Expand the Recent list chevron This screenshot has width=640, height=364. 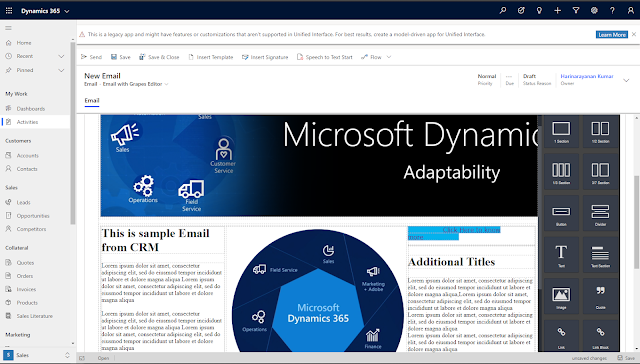point(61,56)
